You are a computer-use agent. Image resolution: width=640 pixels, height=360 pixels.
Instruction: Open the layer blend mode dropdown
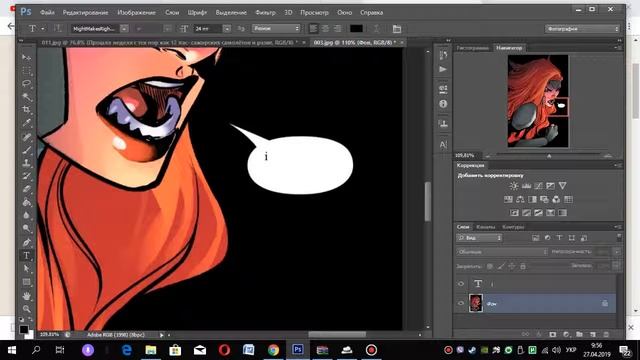[502, 252]
